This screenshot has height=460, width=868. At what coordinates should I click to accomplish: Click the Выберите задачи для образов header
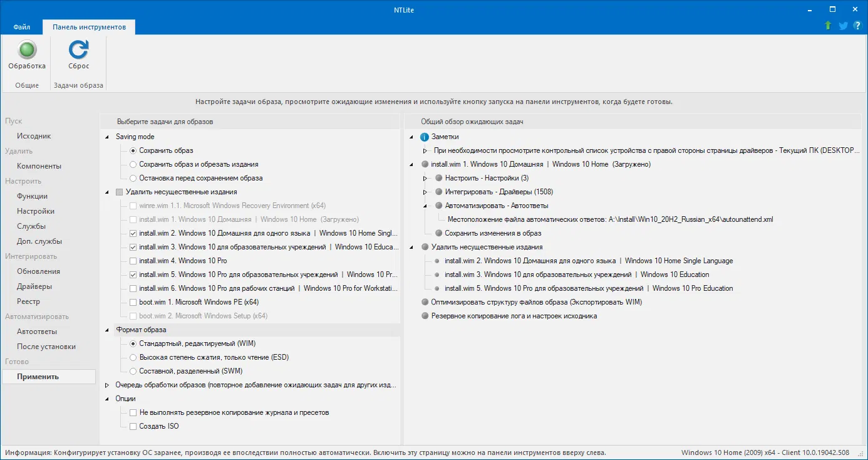pyautogui.click(x=165, y=122)
